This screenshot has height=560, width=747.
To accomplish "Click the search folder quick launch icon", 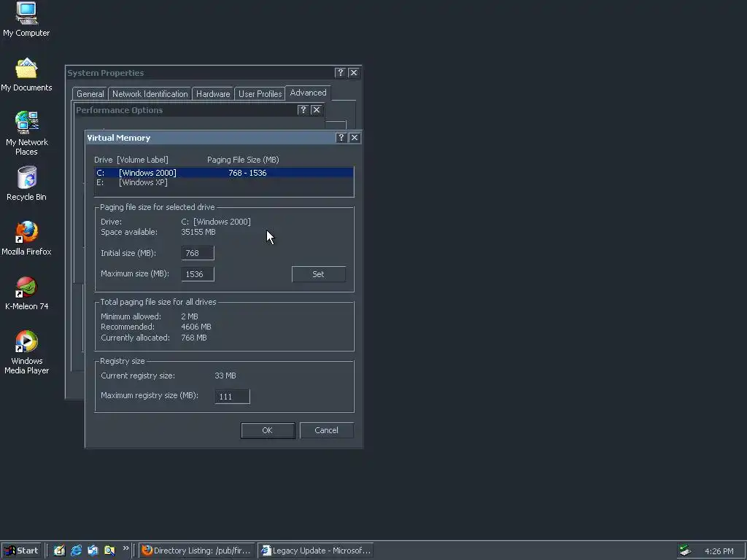I will (x=109, y=551).
